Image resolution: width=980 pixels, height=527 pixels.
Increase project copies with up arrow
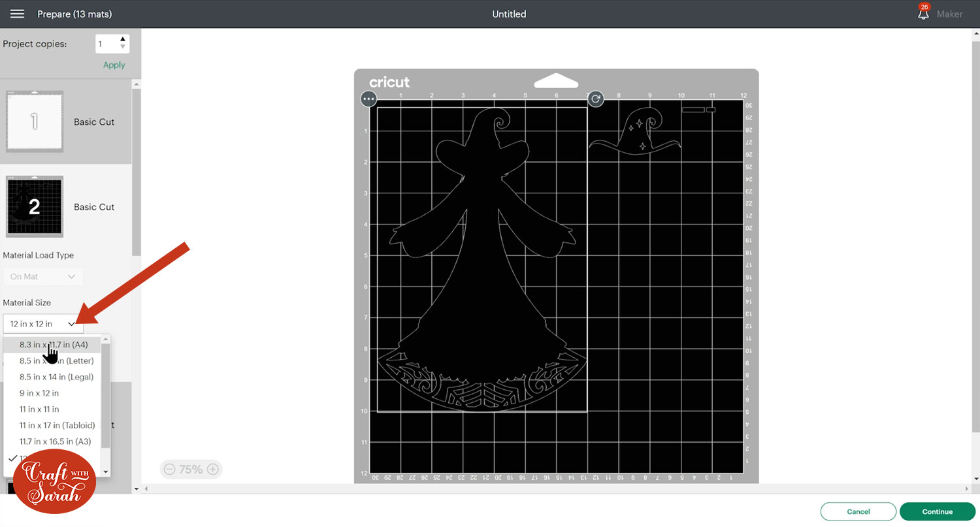(123, 40)
